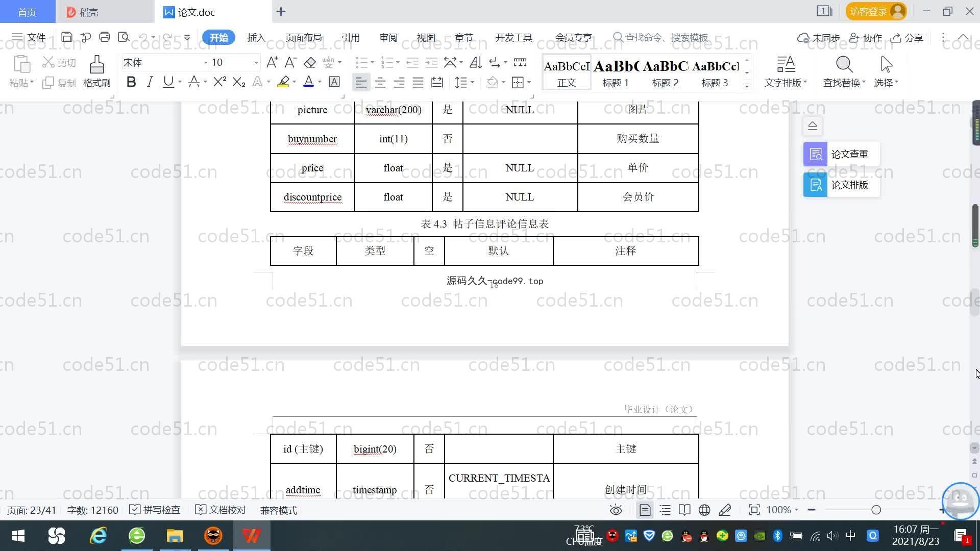Toggle Center alignment
Viewport: 980px width, 551px height.
tap(380, 82)
